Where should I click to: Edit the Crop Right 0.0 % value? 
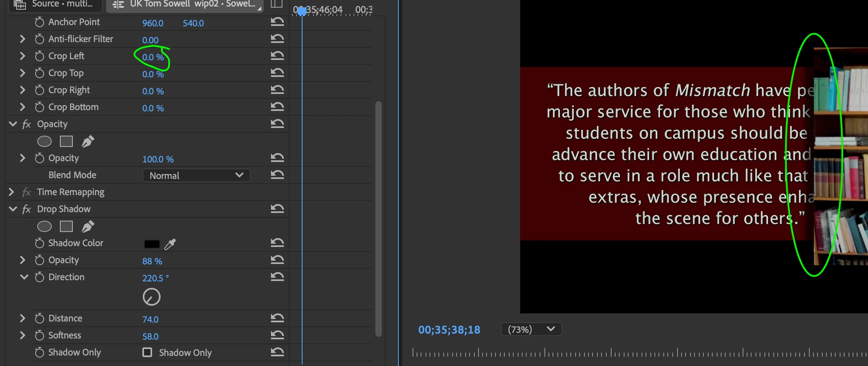pos(153,91)
